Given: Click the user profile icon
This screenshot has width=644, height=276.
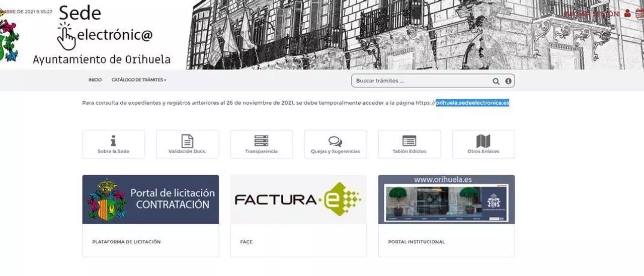Looking at the screenshot, I should pyautogui.click(x=627, y=14).
